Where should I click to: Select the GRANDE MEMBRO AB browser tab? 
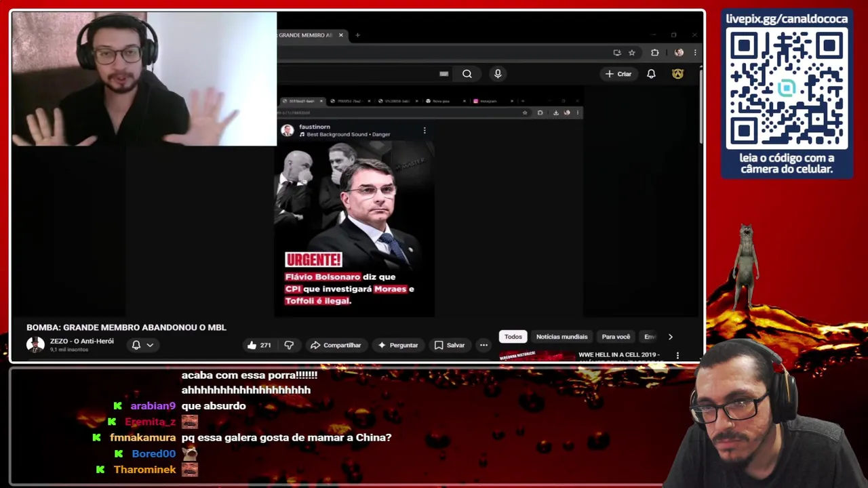[x=306, y=35]
